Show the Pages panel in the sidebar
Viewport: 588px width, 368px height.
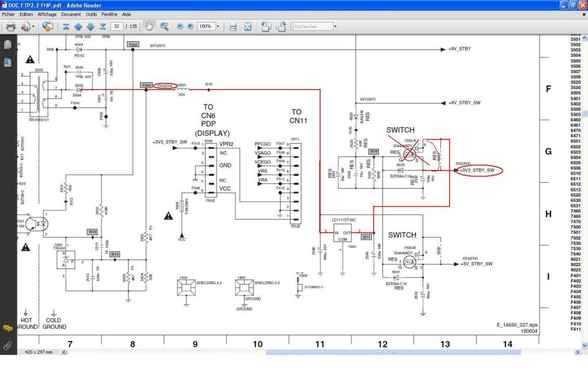(x=7, y=44)
